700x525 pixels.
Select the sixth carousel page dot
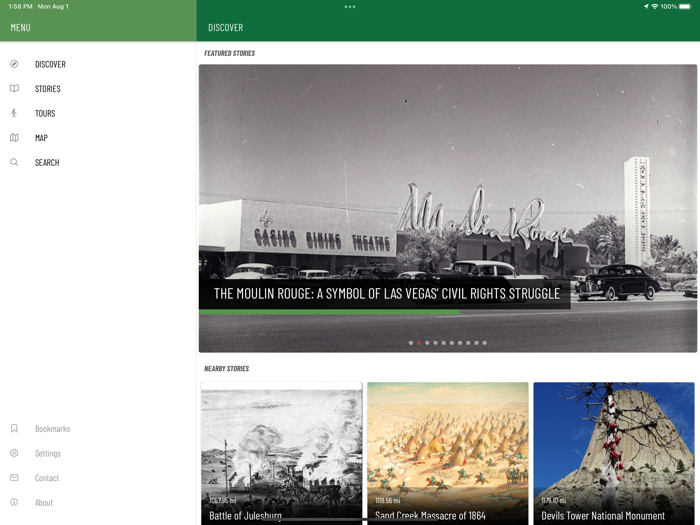point(452,343)
